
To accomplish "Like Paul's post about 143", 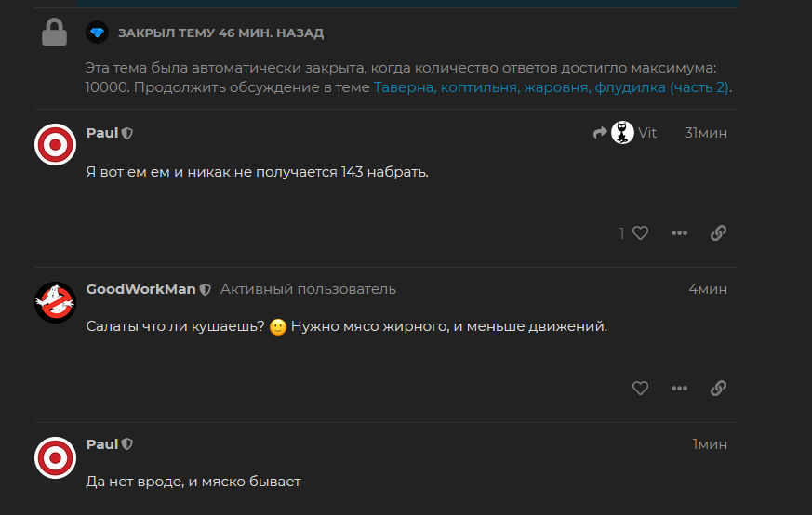I will (640, 233).
